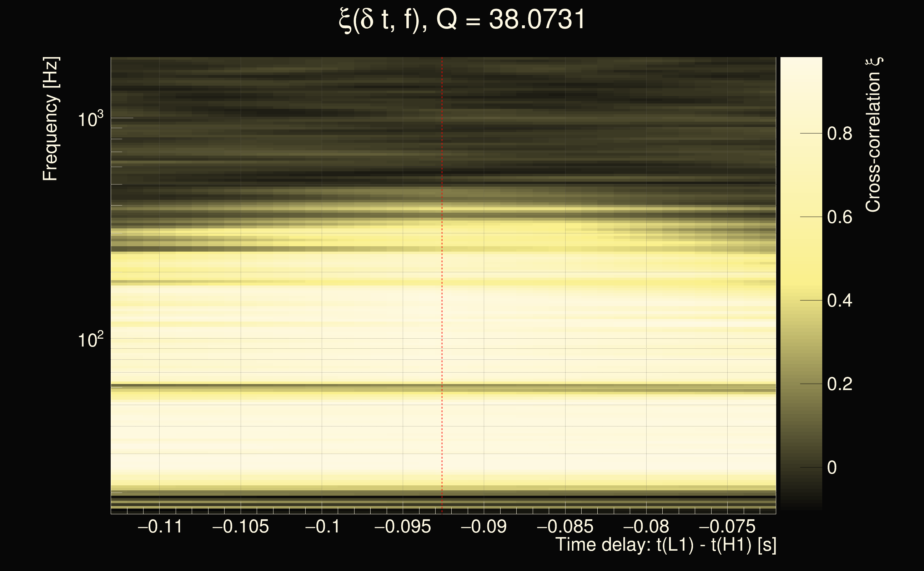The image size is (924, 571).
Task: Click the 0.8 tick label on the color bar
Action: [x=839, y=134]
